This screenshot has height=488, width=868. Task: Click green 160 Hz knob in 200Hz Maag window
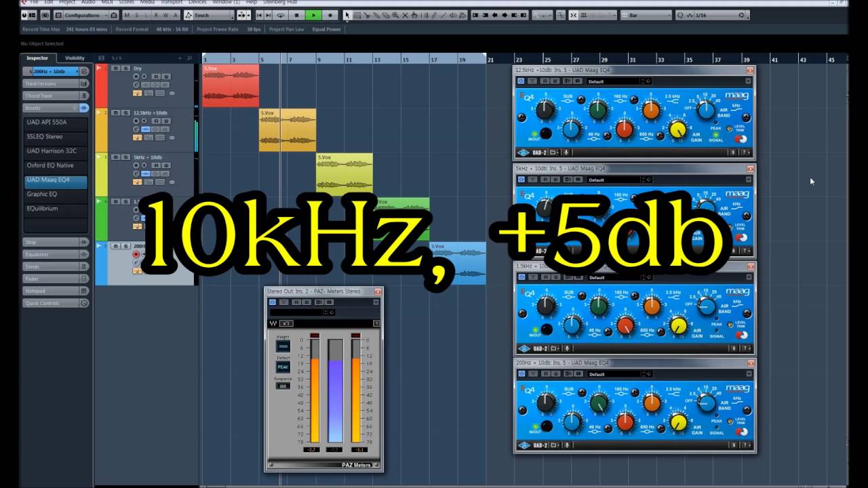(598, 404)
